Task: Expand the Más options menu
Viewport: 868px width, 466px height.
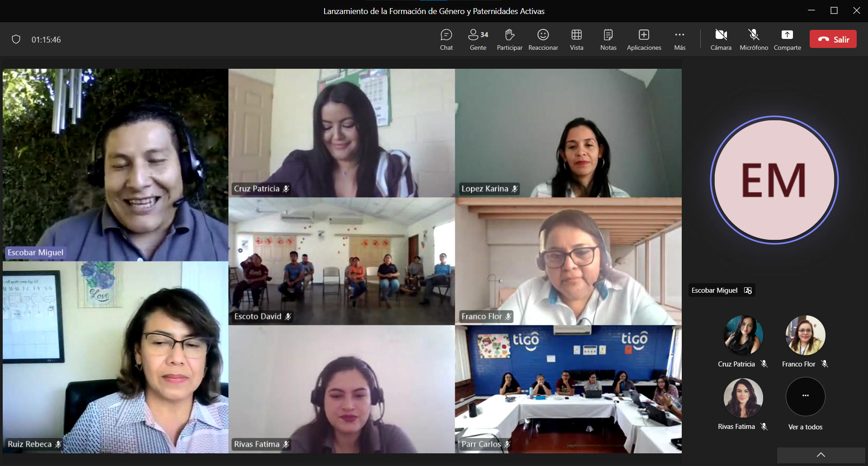Action: click(x=679, y=39)
